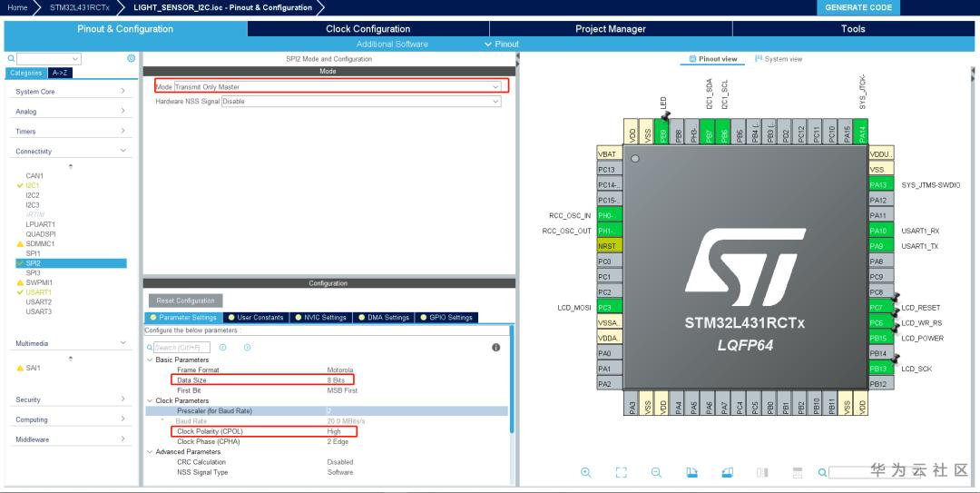
Task: Click the PC6 LCD_WR_RS pin
Action: (x=881, y=323)
